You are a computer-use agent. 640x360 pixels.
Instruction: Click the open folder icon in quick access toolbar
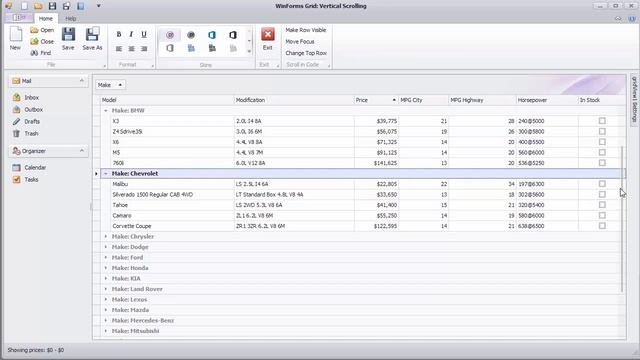pyautogui.click(x=38, y=6)
